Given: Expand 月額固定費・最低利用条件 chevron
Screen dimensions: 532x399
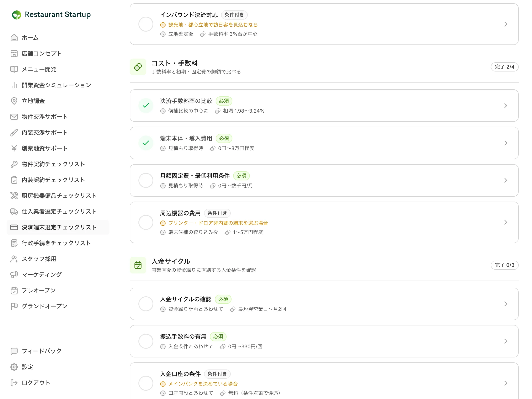Looking at the screenshot, I should [x=506, y=180].
